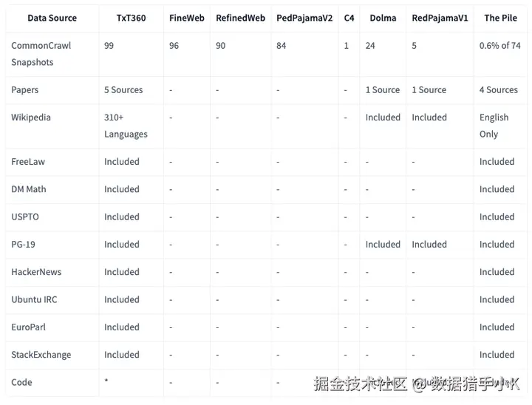Click the CommonCrawl Snapshots row label
The height and width of the screenshot is (405, 532).
[41, 54]
